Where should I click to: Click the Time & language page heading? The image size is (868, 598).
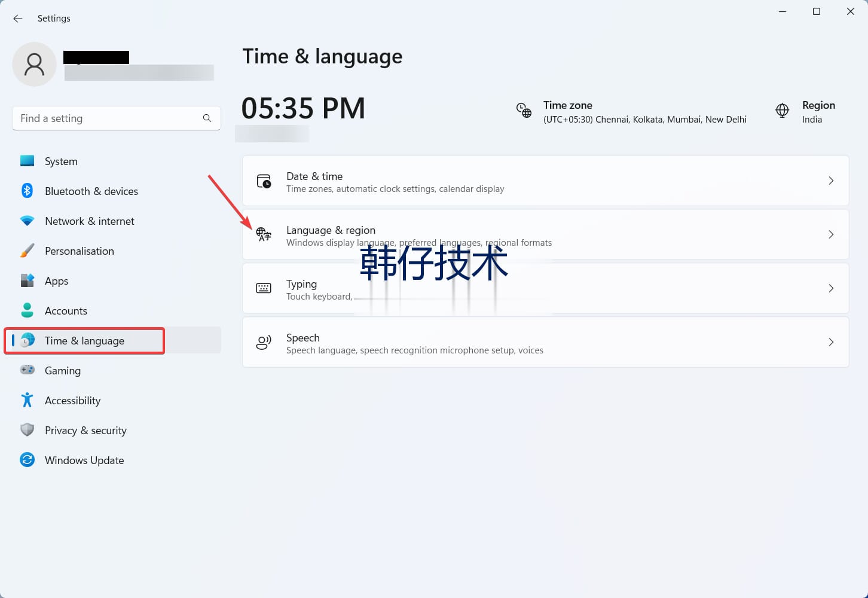[322, 56]
